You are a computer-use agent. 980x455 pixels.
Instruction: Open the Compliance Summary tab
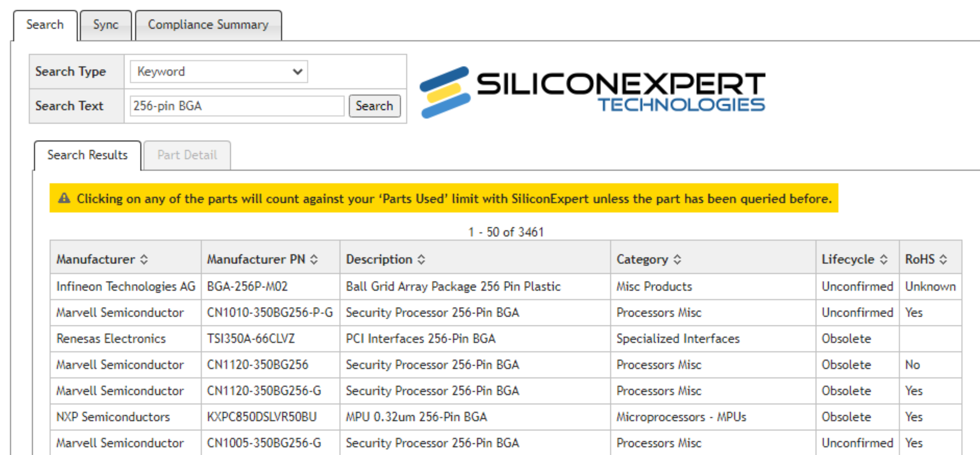[x=208, y=25]
